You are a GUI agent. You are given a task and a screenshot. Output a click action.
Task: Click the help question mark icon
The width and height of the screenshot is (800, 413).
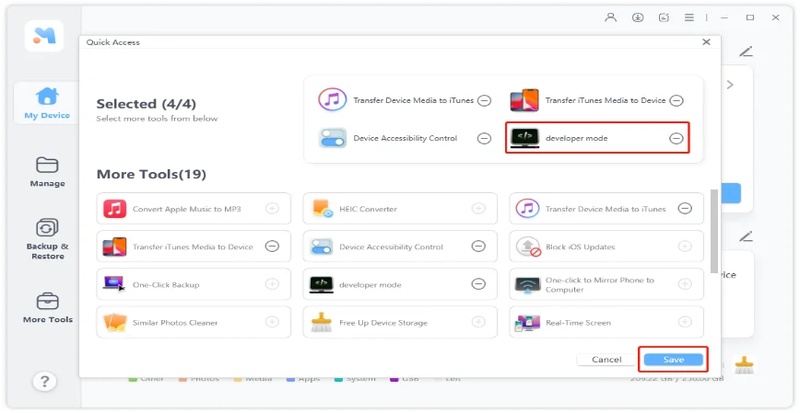pos(44,381)
